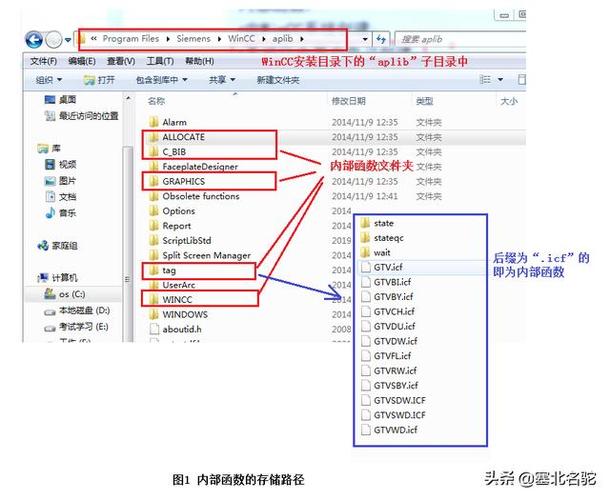Viewport: 610px width, 500px height.
Task: Open the 组织 dropdown in toolbar
Action: coord(49,80)
